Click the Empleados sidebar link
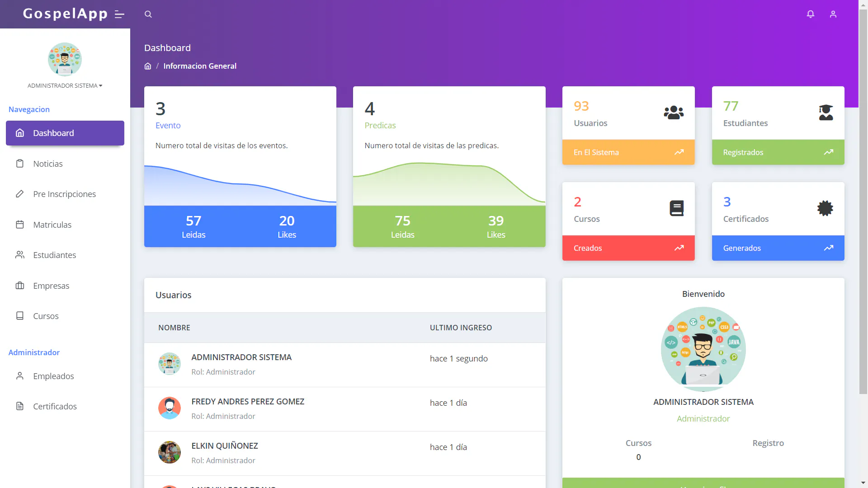The height and width of the screenshot is (488, 868). click(53, 375)
